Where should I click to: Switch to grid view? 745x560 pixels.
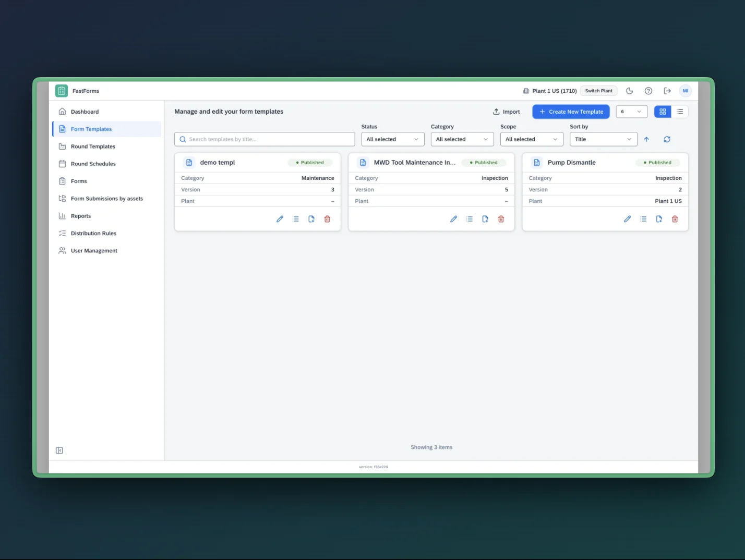point(663,112)
